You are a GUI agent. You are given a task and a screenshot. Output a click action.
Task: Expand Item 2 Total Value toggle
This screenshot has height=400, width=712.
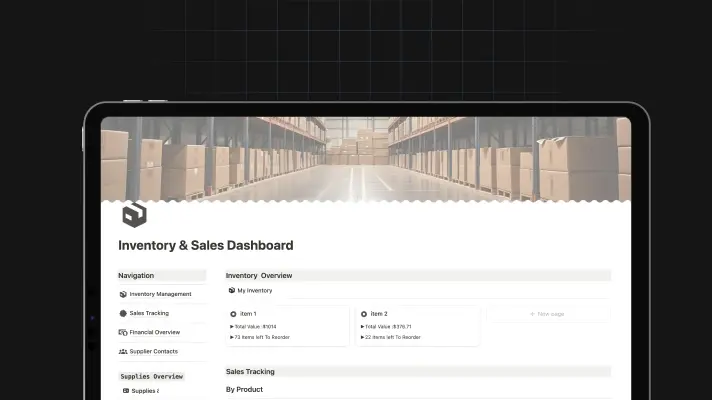[x=362, y=326]
